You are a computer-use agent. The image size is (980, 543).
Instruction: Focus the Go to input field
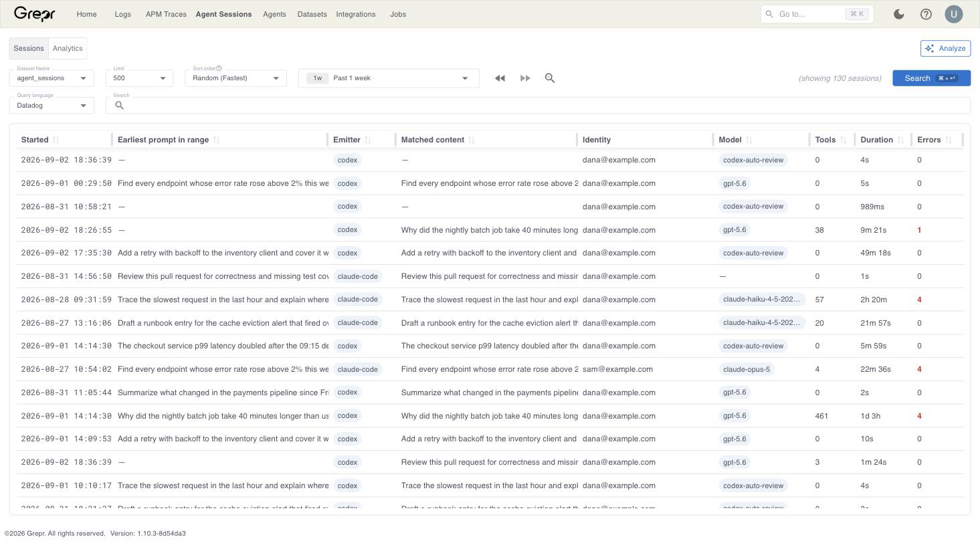pyautogui.click(x=817, y=14)
